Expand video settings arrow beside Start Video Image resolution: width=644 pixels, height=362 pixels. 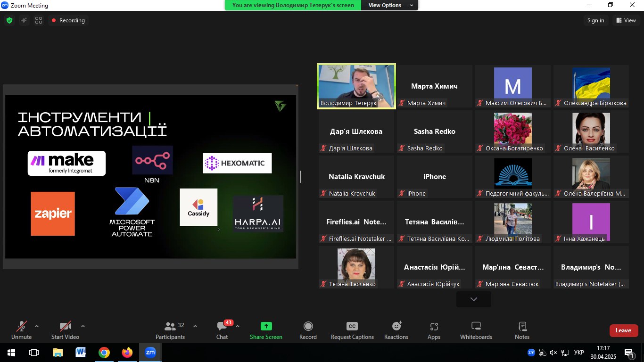83,326
